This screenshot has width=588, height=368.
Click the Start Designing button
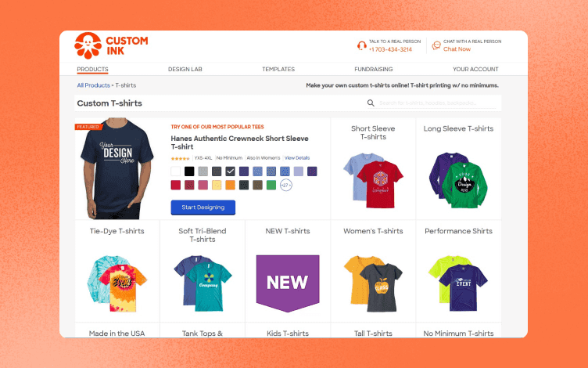(x=203, y=207)
